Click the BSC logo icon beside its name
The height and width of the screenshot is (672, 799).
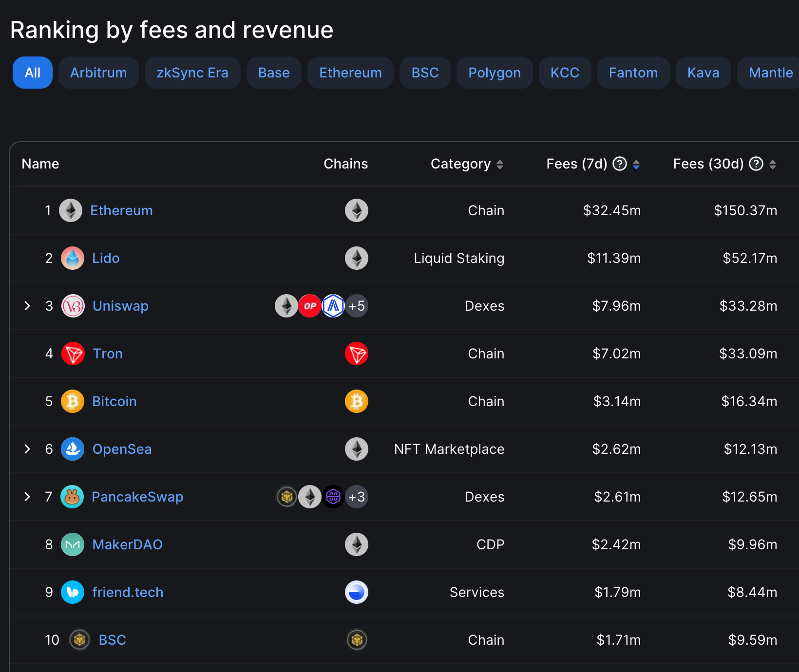tap(79, 640)
